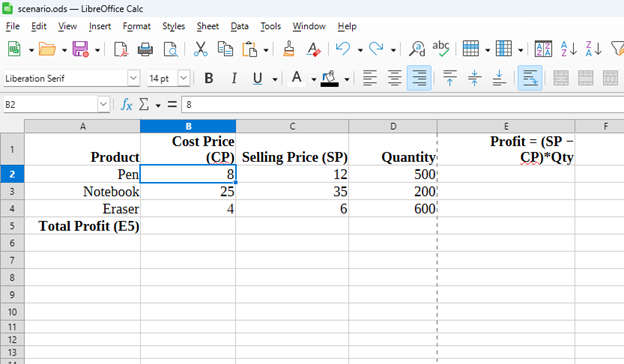Open the New document dropdown arrow
This screenshot has width=624, height=364.
(x=31, y=50)
